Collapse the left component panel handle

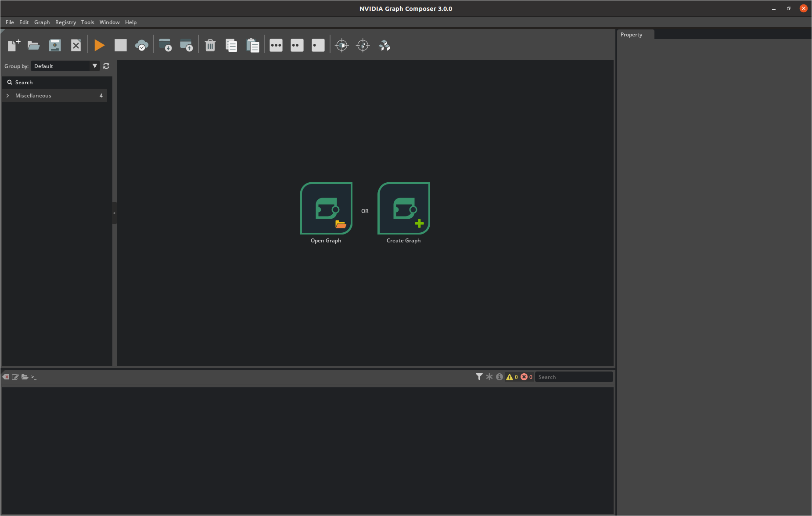pos(114,213)
